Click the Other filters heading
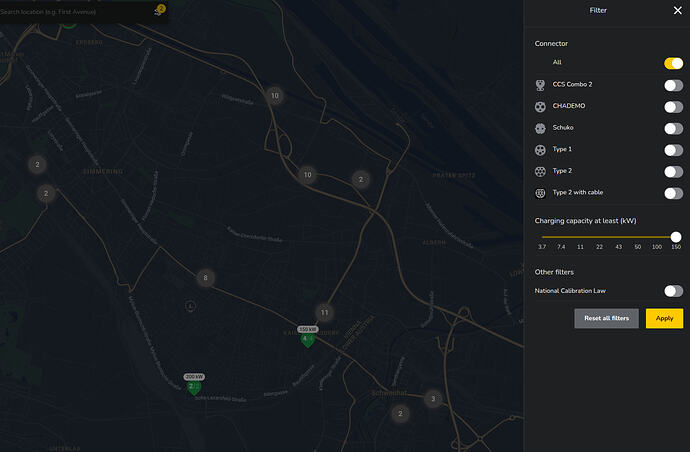Screen dimensions: 690x452 [x=554, y=272]
